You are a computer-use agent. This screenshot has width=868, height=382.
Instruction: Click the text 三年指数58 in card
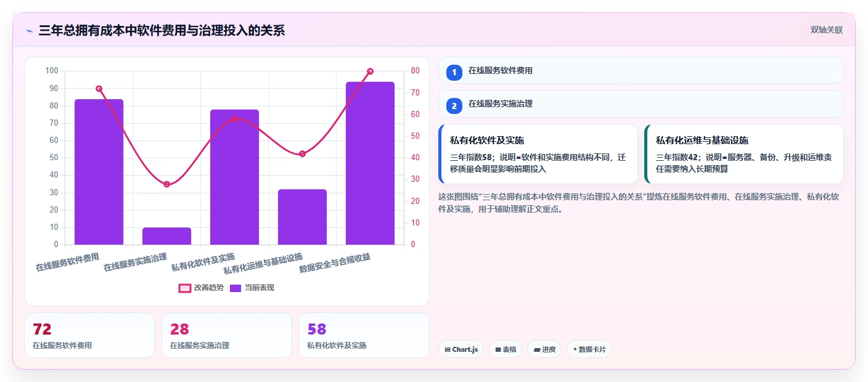click(470, 157)
